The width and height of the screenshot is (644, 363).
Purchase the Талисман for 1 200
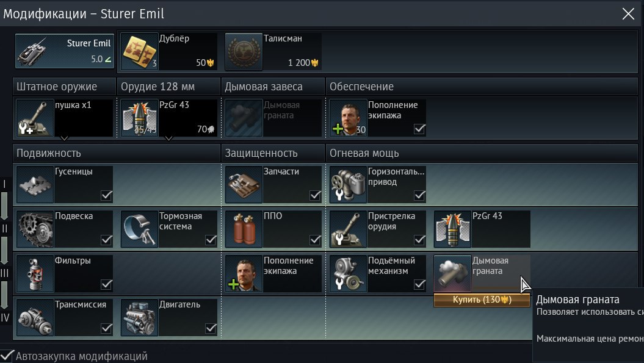pos(273,51)
